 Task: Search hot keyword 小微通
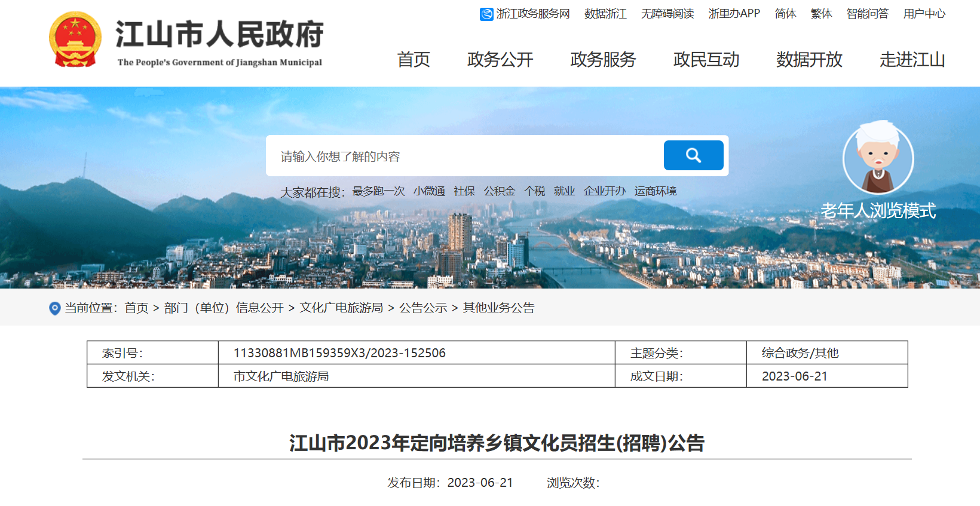click(x=429, y=191)
